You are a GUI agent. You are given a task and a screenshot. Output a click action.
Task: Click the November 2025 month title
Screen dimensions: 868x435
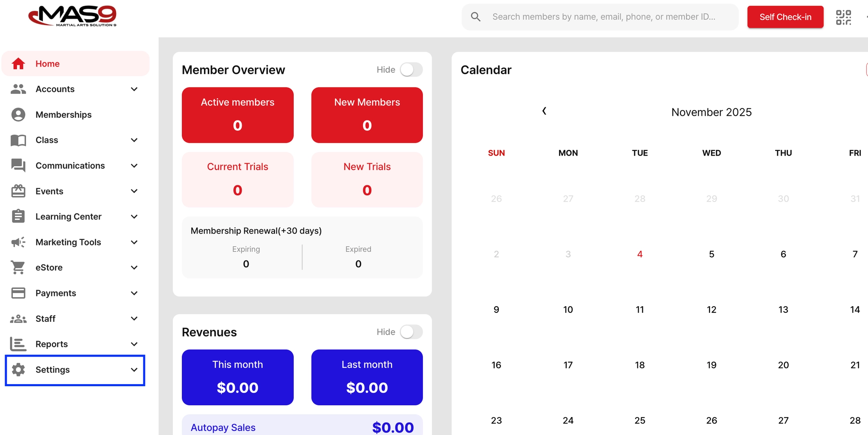[712, 112]
